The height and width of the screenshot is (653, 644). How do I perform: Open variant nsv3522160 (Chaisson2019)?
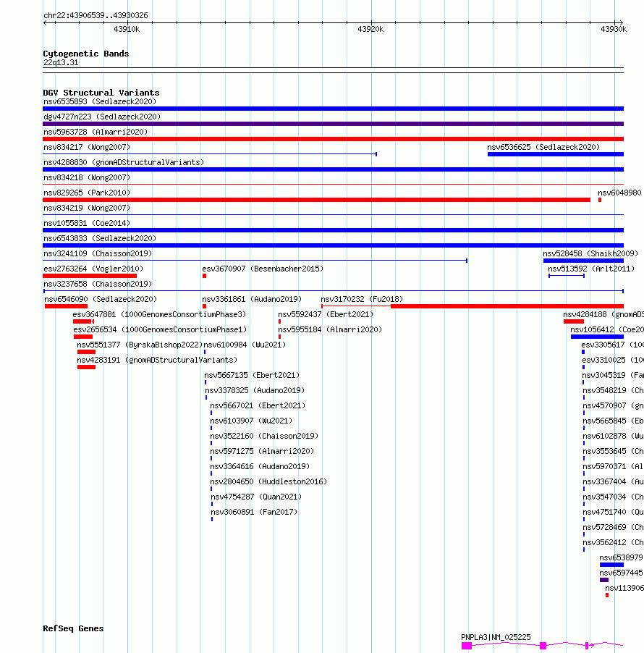(x=264, y=436)
